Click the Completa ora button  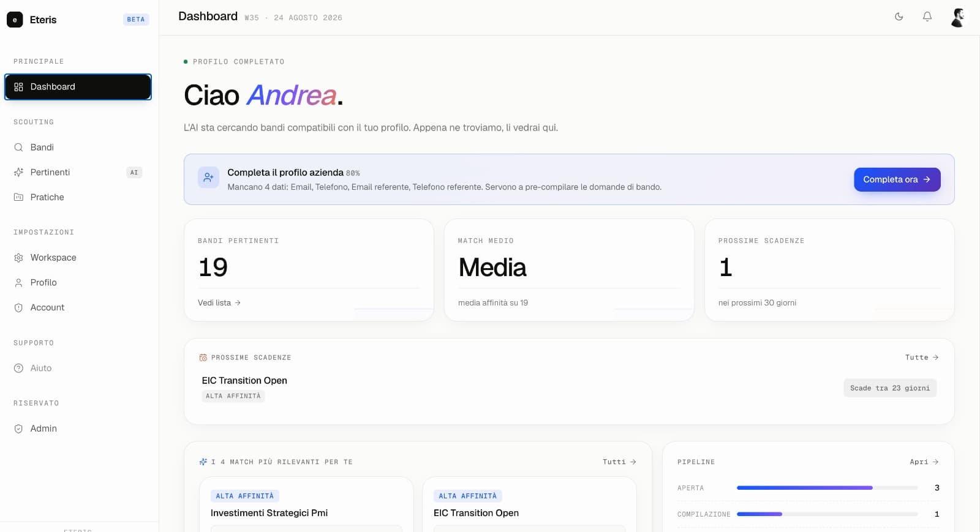pyautogui.click(x=897, y=179)
